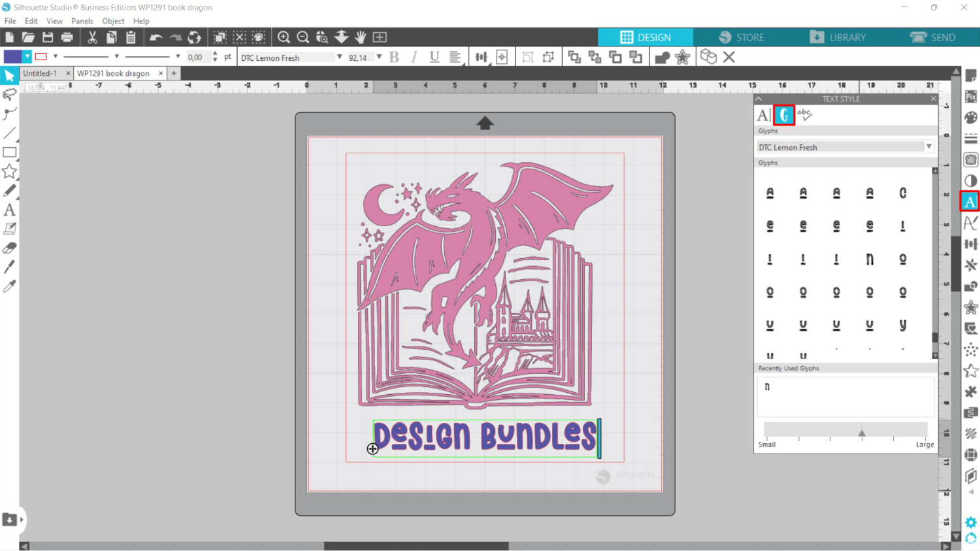The image size is (980, 551).
Task: Click the Weld shapes icon
Action: pyautogui.click(x=662, y=58)
